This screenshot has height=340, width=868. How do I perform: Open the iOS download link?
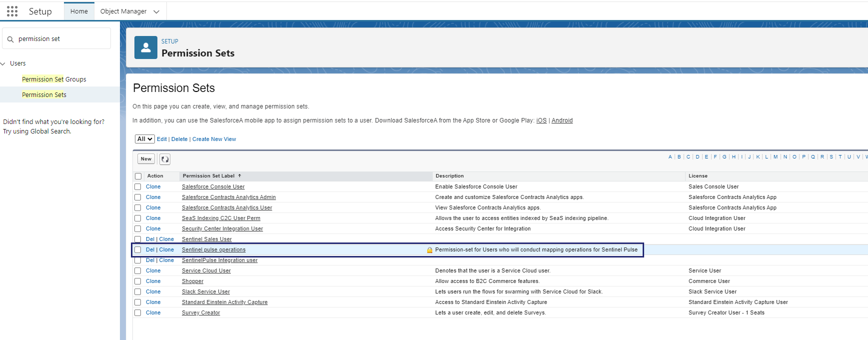541,120
